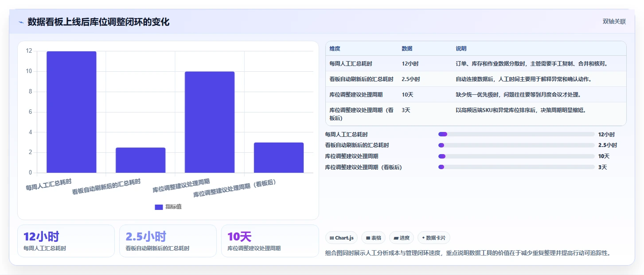The height and width of the screenshot is (275, 644).
Task: Click the icon inside the 进度 chip
Action: click(x=396, y=238)
